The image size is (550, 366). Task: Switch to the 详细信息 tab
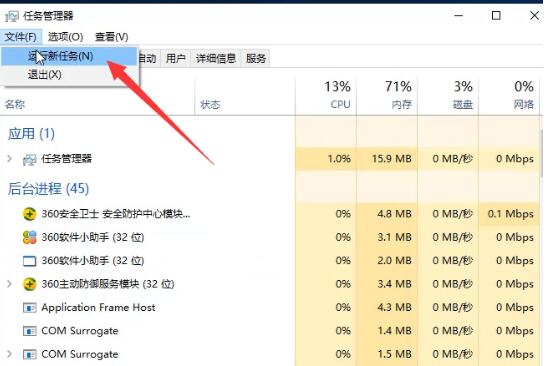click(216, 58)
